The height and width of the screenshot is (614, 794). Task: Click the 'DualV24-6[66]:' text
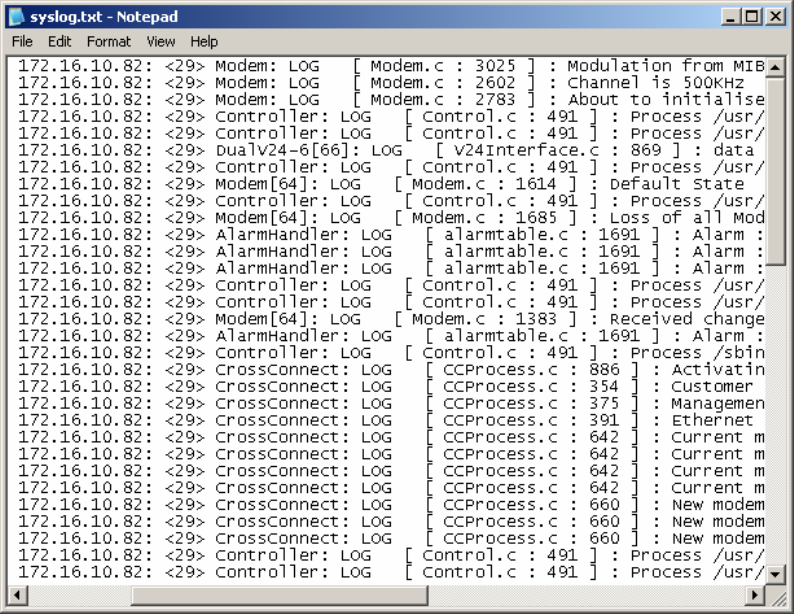(288, 150)
